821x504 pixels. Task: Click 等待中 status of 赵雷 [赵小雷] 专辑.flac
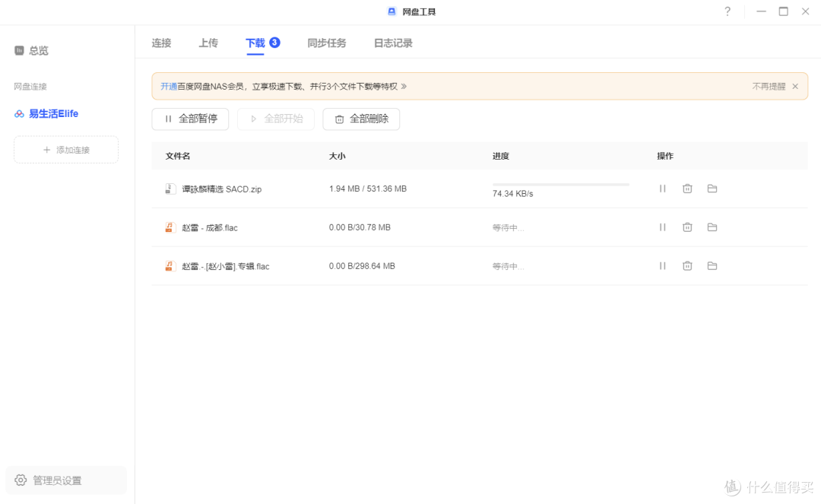[x=508, y=266]
